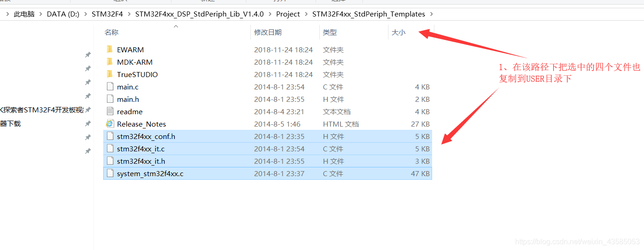This screenshot has height=250, width=644.
Task: Click pin icon beside 探索者STM32F4开发板视
Action: pos(88,110)
